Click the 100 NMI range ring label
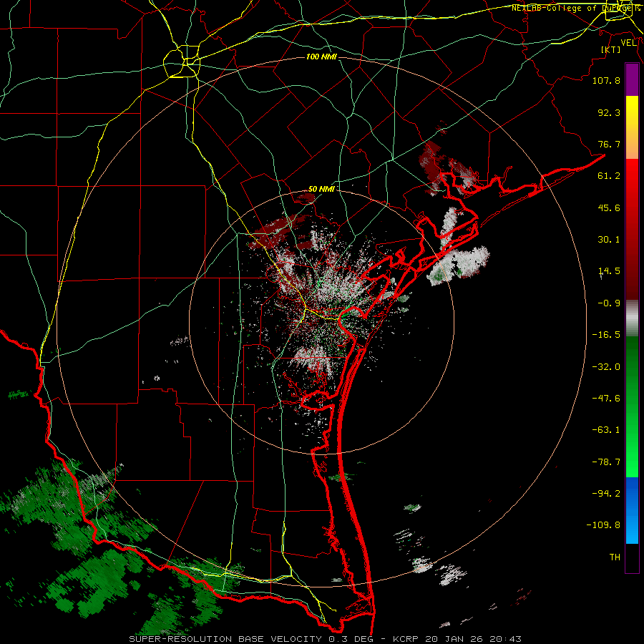Screen dimensions: 644x644 coord(321,57)
